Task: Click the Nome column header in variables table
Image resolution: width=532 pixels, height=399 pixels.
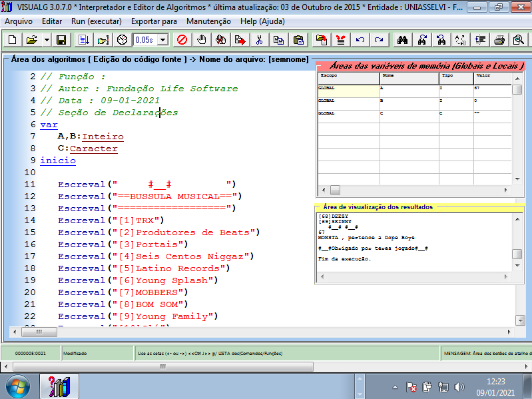Action: [409, 79]
